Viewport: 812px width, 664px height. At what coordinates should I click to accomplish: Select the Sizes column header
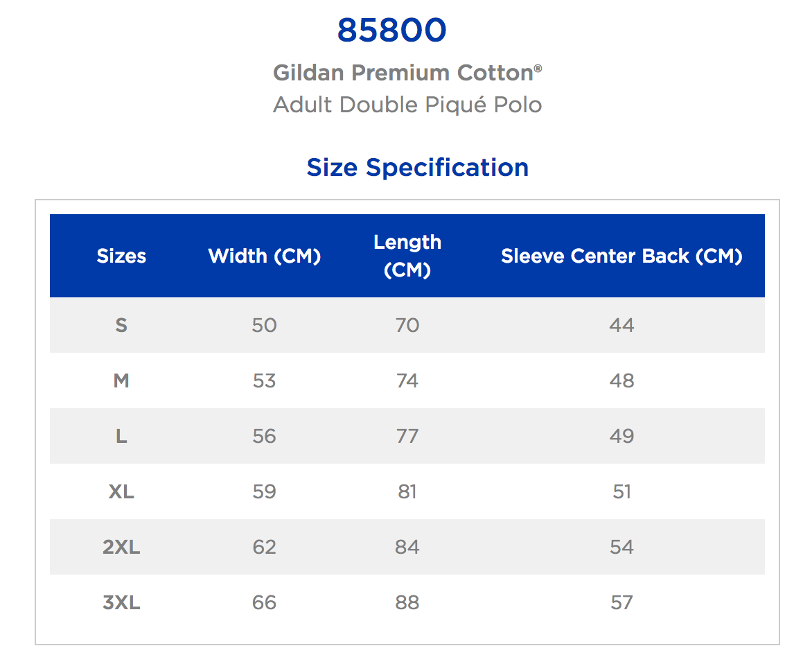point(121,256)
